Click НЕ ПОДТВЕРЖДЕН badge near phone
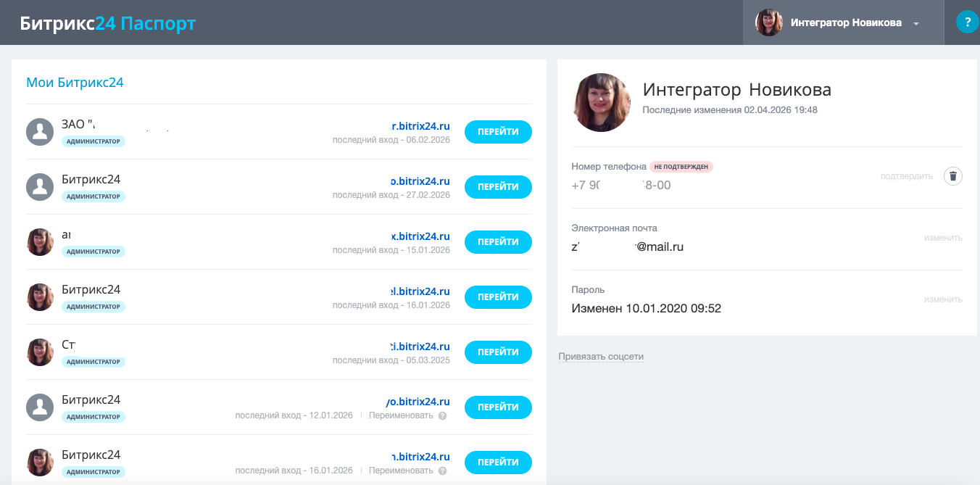This screenshot has width=980, height=485. point(681,167)
